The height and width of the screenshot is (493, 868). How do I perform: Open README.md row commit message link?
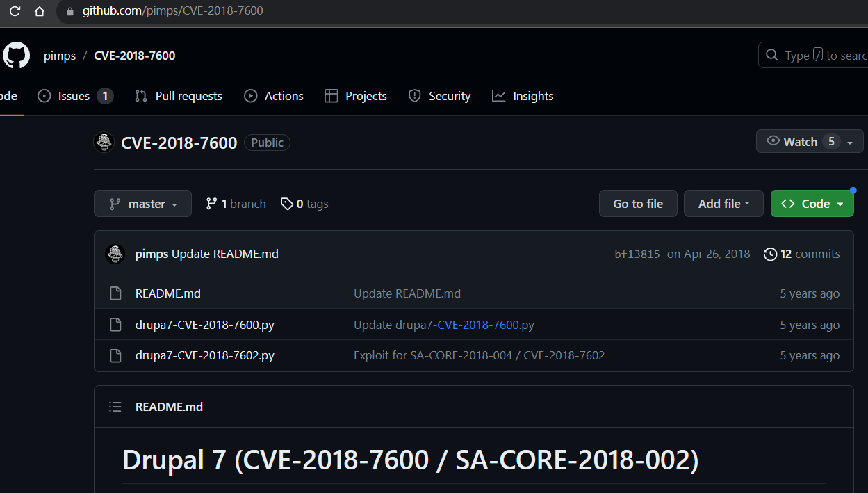pyautogui.click(x=407, y=293)
